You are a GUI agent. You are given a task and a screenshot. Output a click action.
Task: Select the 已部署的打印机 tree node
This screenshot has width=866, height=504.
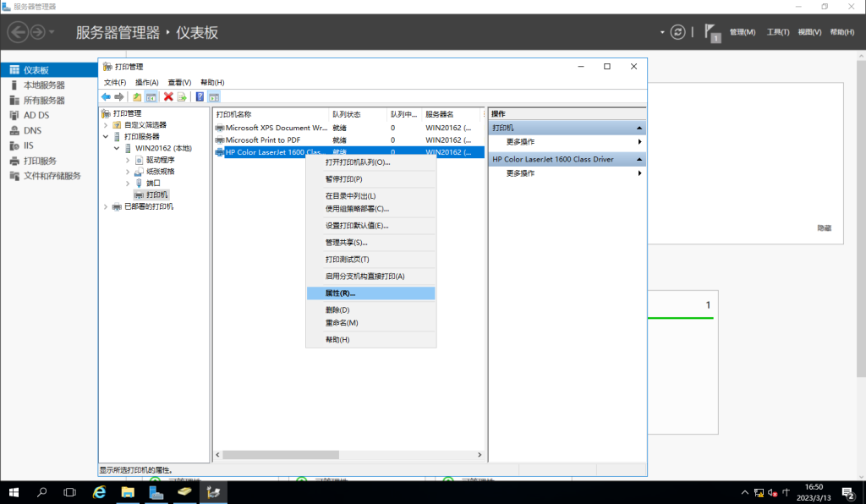(x=149, y=206)
